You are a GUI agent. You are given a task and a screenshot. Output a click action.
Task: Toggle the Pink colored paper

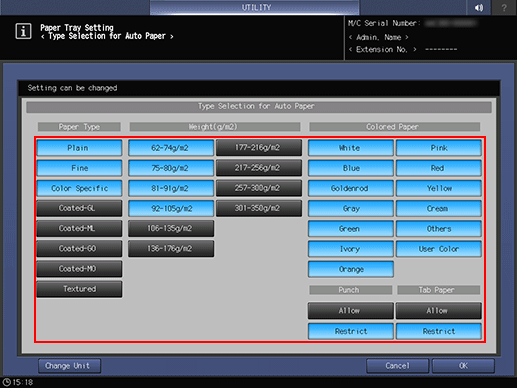(x=439, y=148)
